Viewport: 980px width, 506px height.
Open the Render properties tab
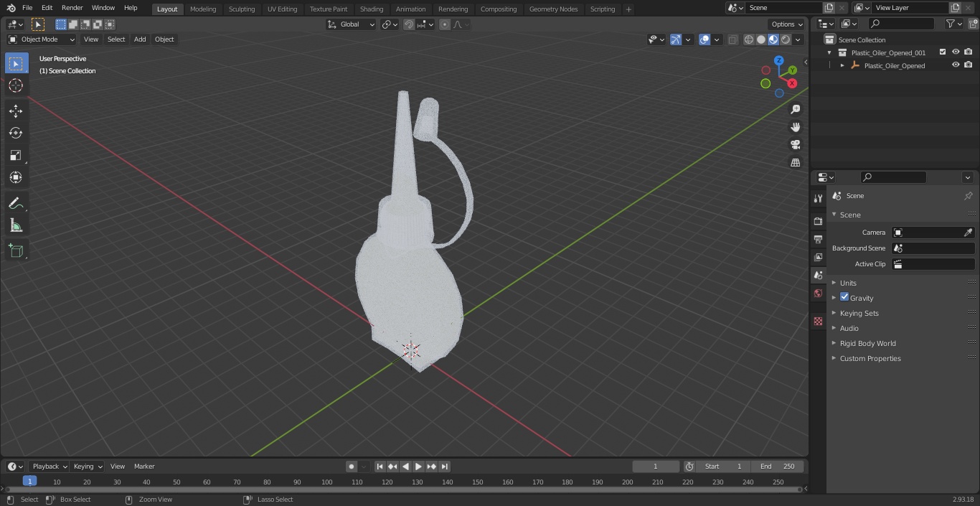click(x=818, y=221)
